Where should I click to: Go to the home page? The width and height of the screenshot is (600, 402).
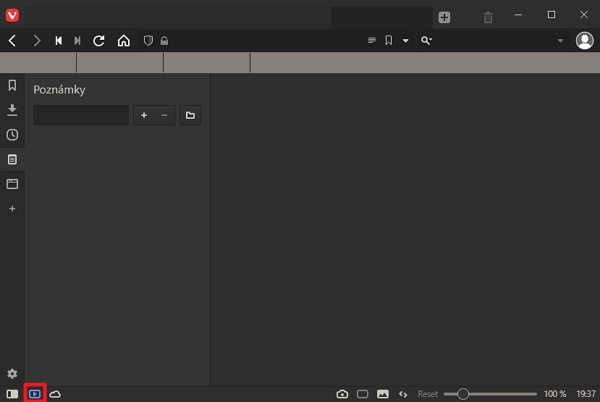click(124, 41)
